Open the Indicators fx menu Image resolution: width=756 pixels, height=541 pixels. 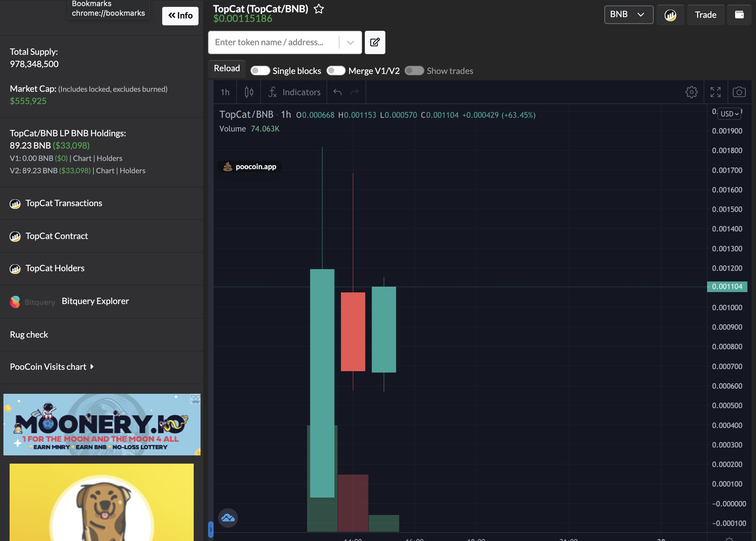pyautogui.click(x=294, y=92)
